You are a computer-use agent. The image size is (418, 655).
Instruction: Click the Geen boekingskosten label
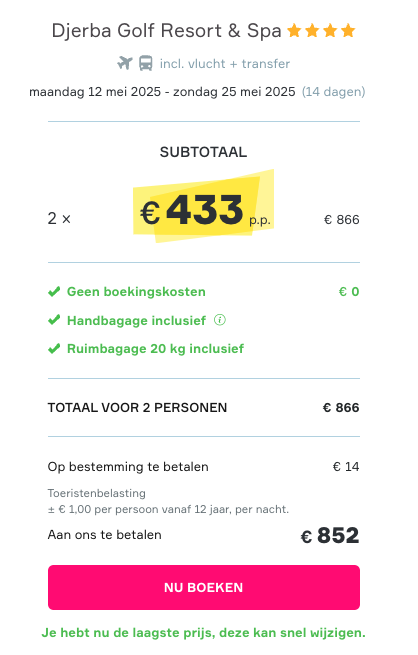[136, 292]
